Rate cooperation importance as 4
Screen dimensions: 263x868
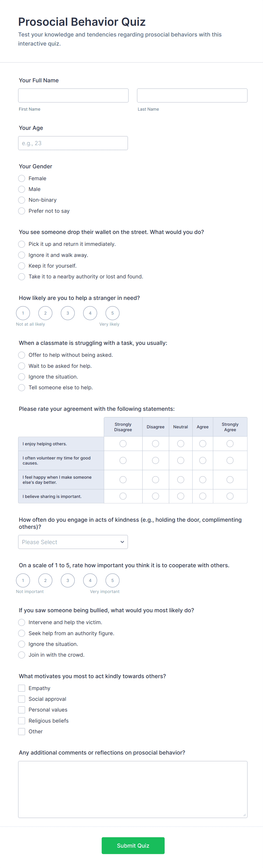[x=90, y=580]
